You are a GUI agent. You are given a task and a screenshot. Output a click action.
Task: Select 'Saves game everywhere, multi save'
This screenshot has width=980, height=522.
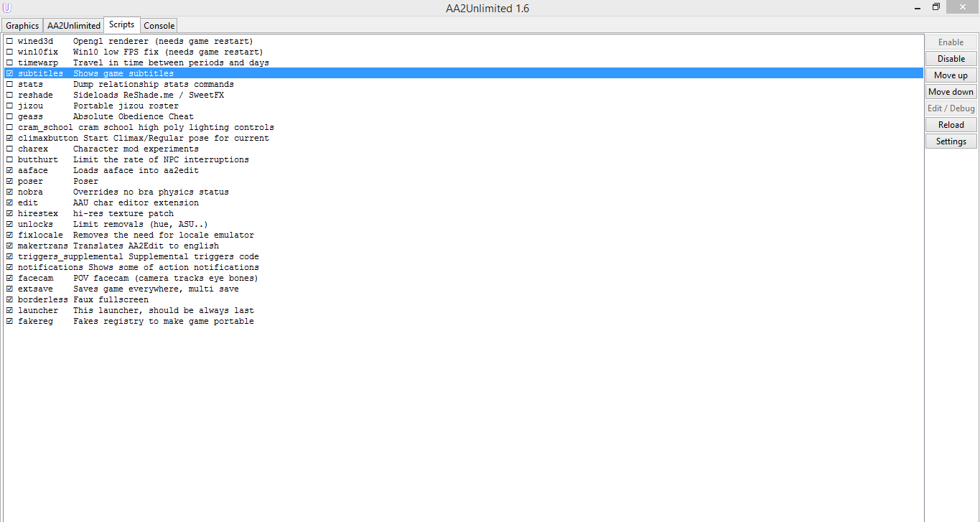pos(463,289)
